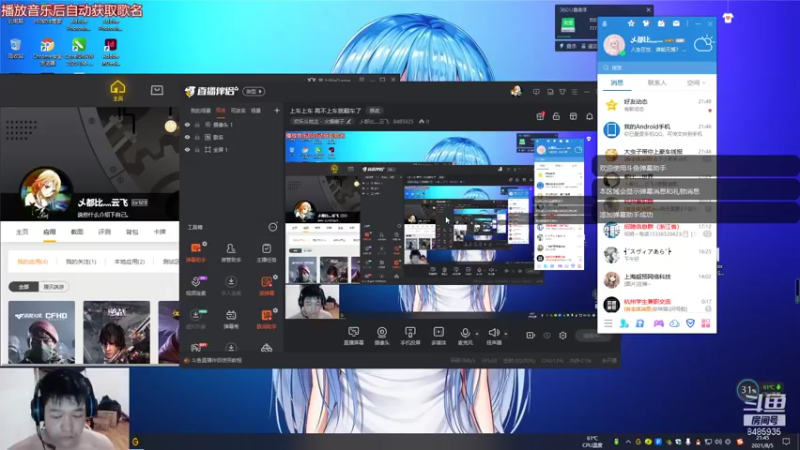Select the 全部 filter pill
The height and width of the screenshot is (450, 800).
(x=23, y=287)
